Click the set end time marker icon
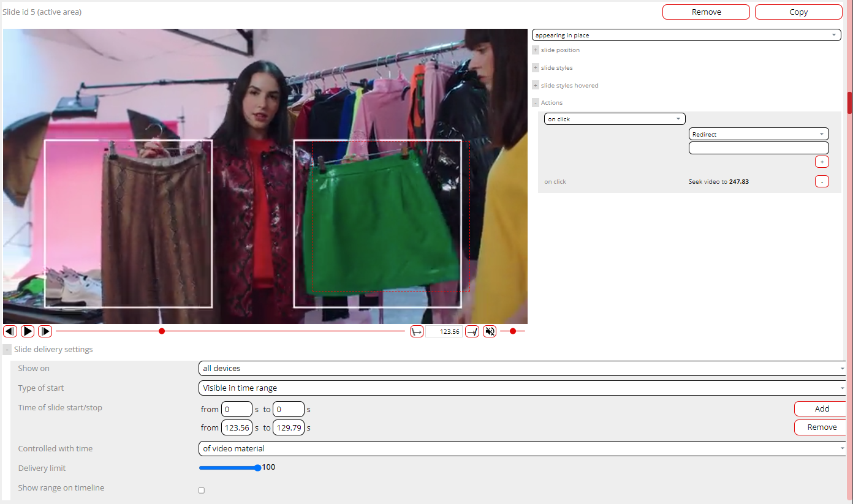This screenshot has width=853, height=504. click(x=472, y=331)
